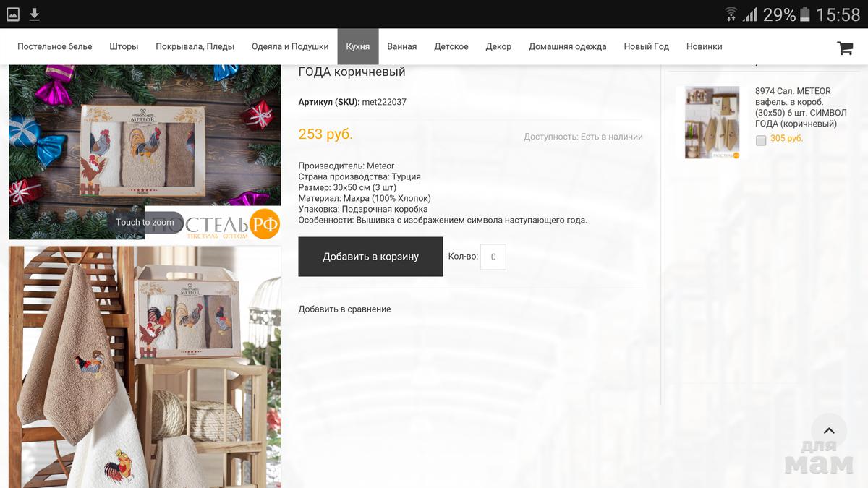Open the Одеяла и Подушки menu
This screenshot has height=488, width=868.
(x=290, y=46)
